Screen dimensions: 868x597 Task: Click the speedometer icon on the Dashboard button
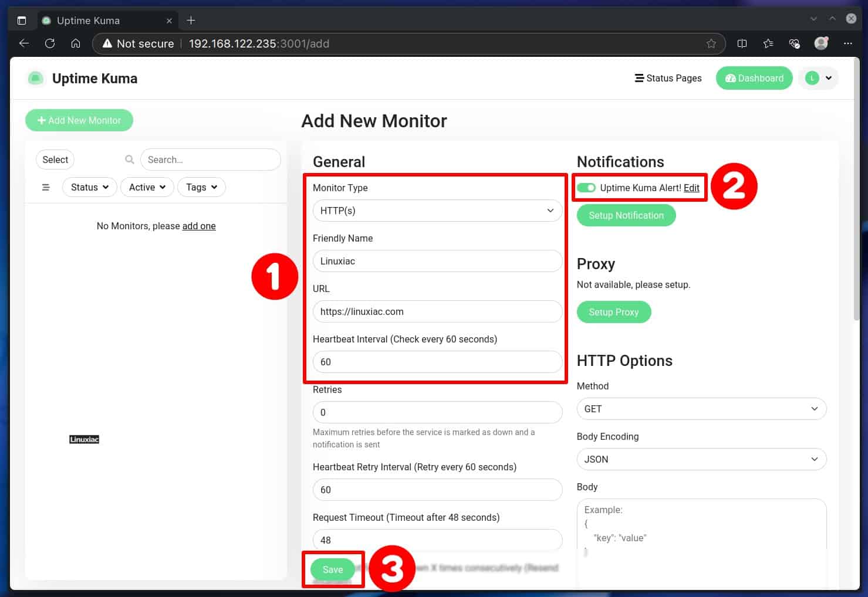(731, 77)
